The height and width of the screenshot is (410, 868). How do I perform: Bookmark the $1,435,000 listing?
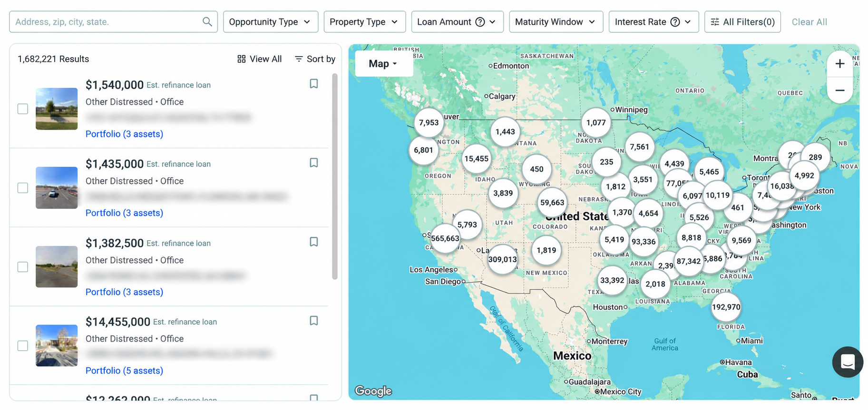coord(314,163)
